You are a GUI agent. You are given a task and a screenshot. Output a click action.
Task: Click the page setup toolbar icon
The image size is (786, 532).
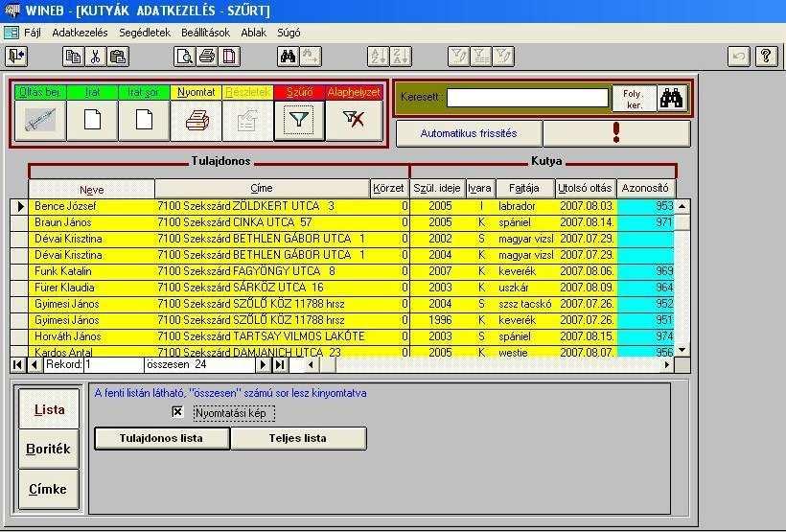pos(229,57)
